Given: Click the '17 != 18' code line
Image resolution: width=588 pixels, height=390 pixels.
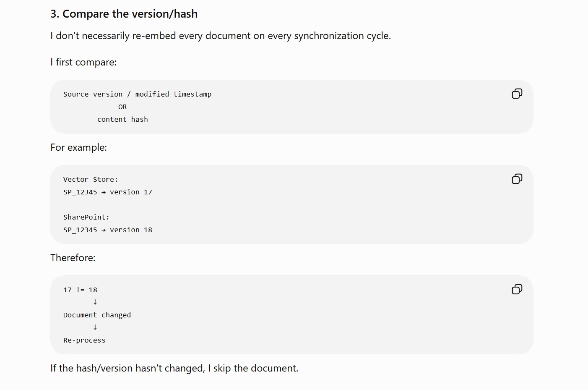Looking at the screenshot, I should (x=80, y=290).
